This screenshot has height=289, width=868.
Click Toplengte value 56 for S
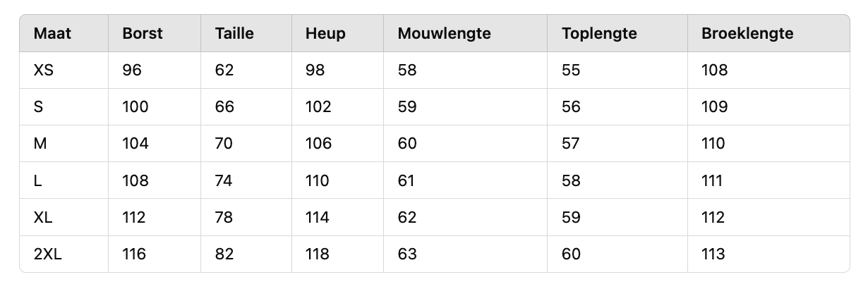click(571, 107)
